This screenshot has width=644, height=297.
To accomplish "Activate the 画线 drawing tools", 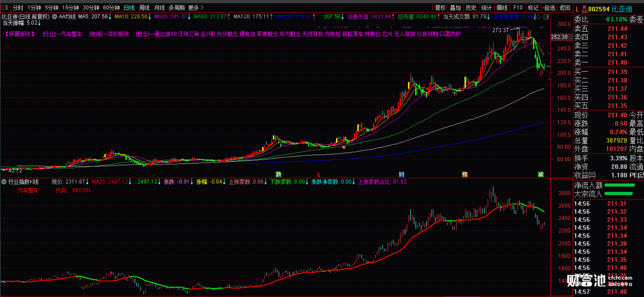I will (x=502, y=7).
